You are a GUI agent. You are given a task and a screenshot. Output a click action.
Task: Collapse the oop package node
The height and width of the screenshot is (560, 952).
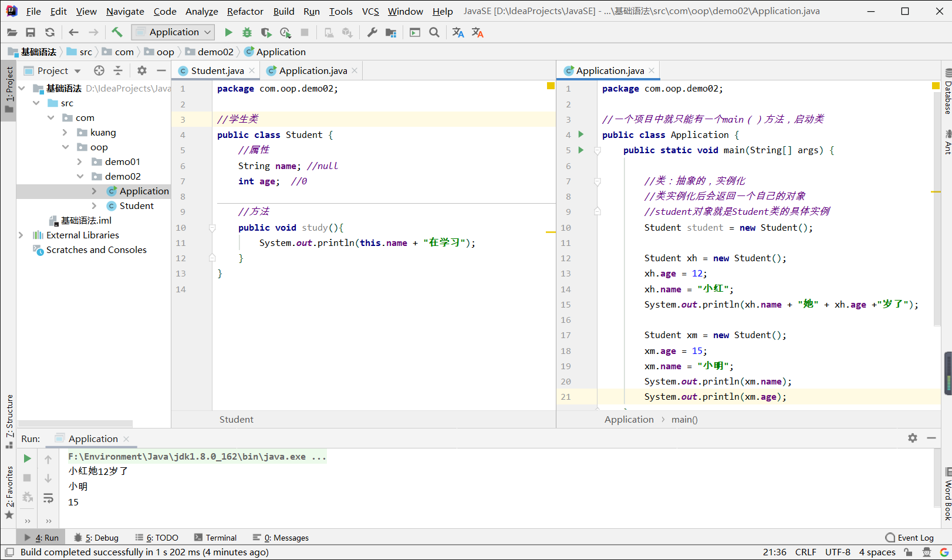(66, 147)
